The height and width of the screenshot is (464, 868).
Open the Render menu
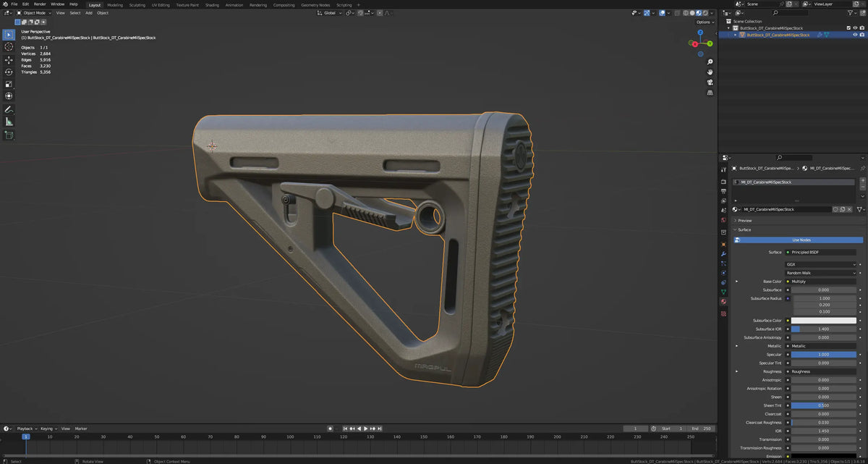click(x=40, y=4)
